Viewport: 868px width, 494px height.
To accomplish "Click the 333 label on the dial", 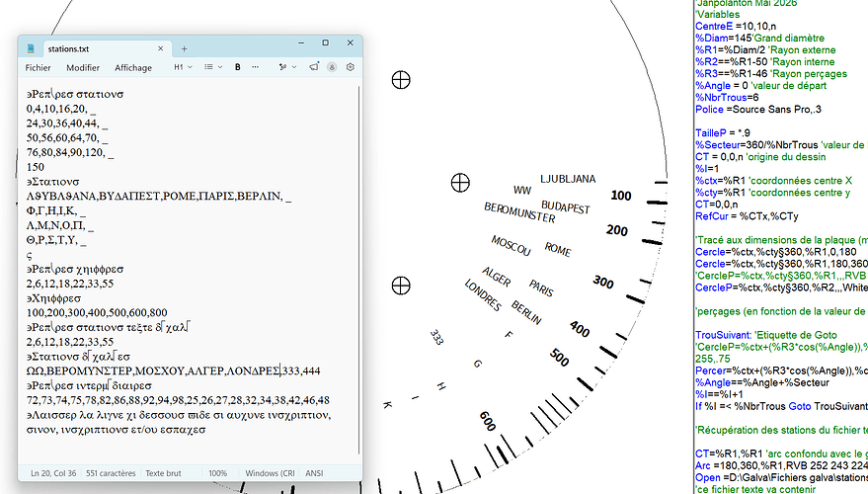I will pyautogui.click(x=436, y=337).
